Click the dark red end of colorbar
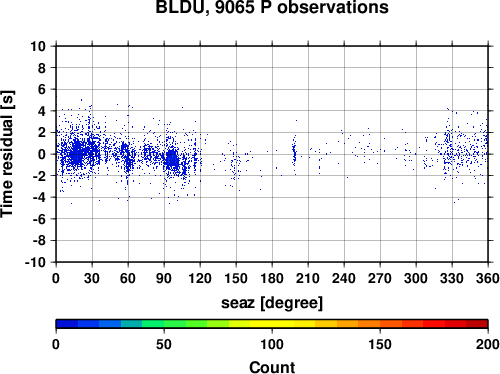This screenshot has width=500, height=374. (x=477, y=324)
